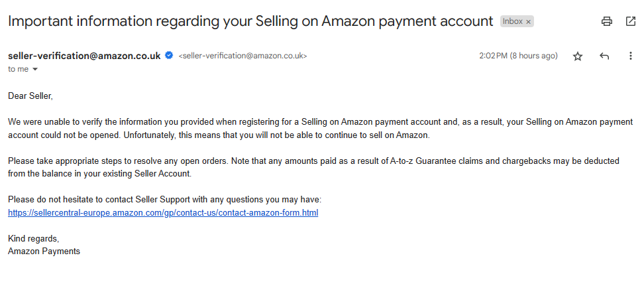Image resolution: width=644 pixels, height=286 pixels.
Task: Open the sellercentral-europe contact form link
Action: click(x=163, y=213)
